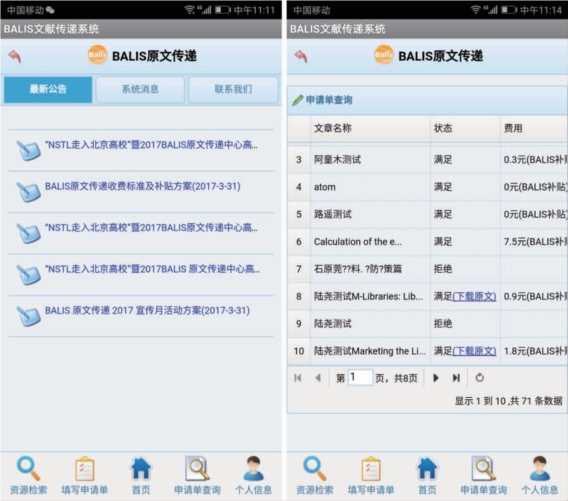
Task: Click 0.3元 fee cell in row 3
Action: pyautogui.click(x=535, y=159)
